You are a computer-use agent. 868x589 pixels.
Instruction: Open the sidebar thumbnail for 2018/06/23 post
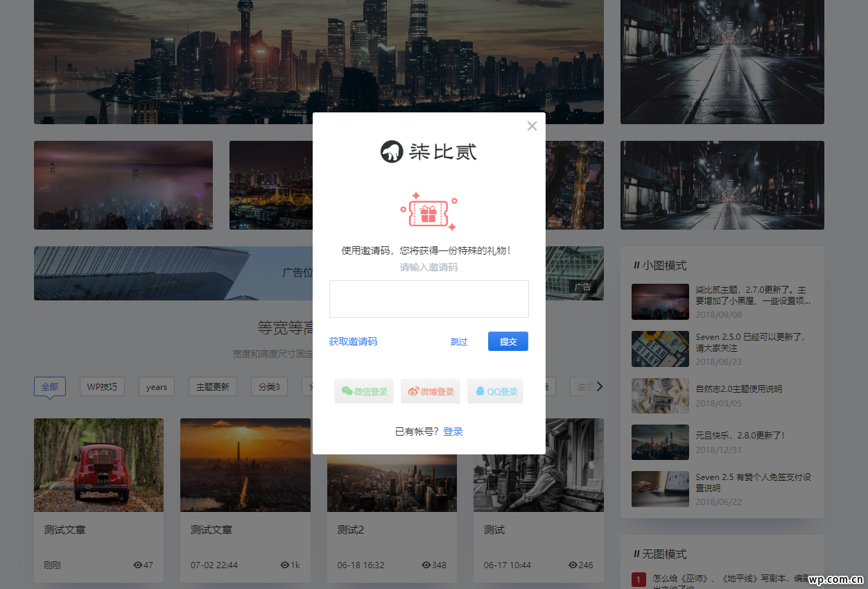[x=660, y=349]
